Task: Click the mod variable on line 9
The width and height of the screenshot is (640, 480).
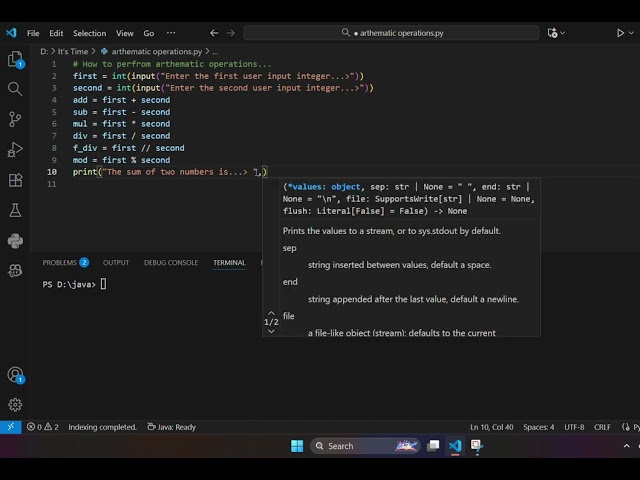Action: [80, 160]
